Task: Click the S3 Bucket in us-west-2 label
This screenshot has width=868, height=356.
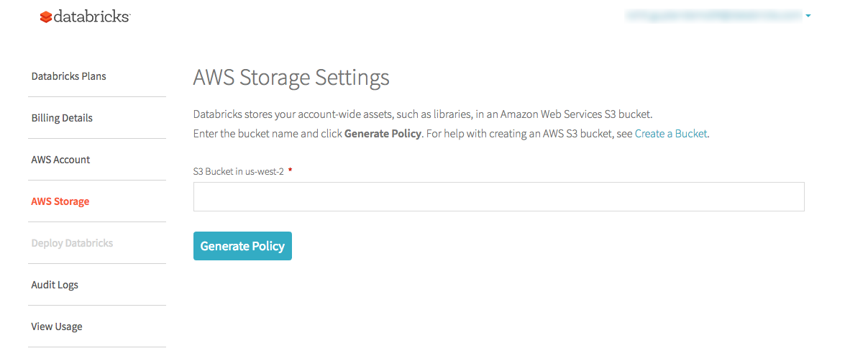Action: click(x=238, y=172)
